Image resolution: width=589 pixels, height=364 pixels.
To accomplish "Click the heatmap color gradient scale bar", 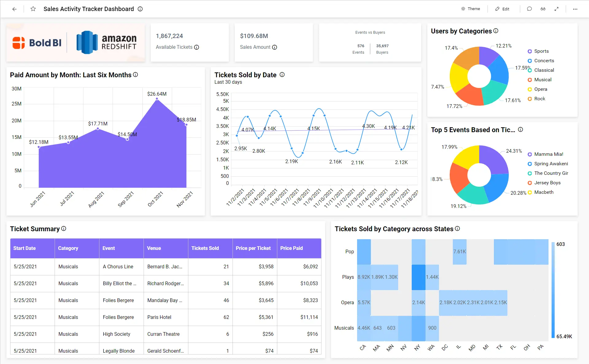I will (553, 290).
